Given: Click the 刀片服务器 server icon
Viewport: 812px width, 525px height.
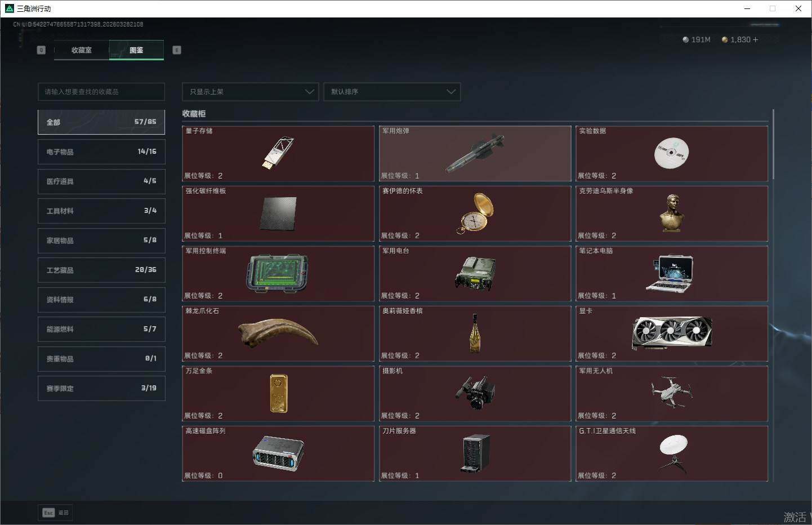Looking at the screenshot, I should tap(476, 453).
